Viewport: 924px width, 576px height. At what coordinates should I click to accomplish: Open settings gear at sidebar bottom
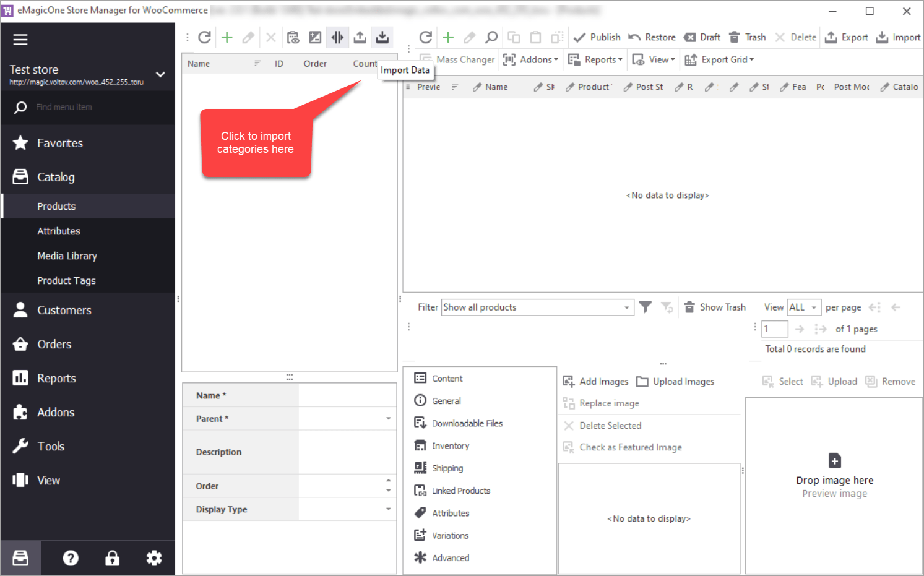154,559
